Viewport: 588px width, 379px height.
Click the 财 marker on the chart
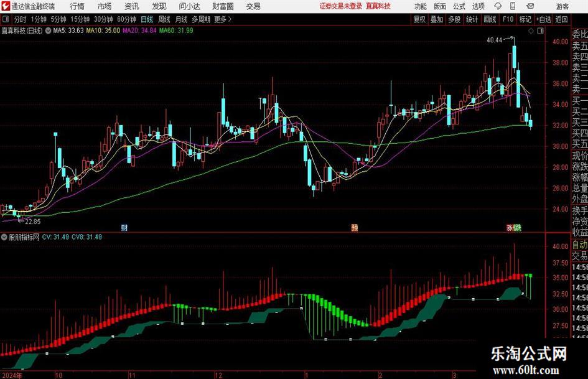[x=124, y=228]
